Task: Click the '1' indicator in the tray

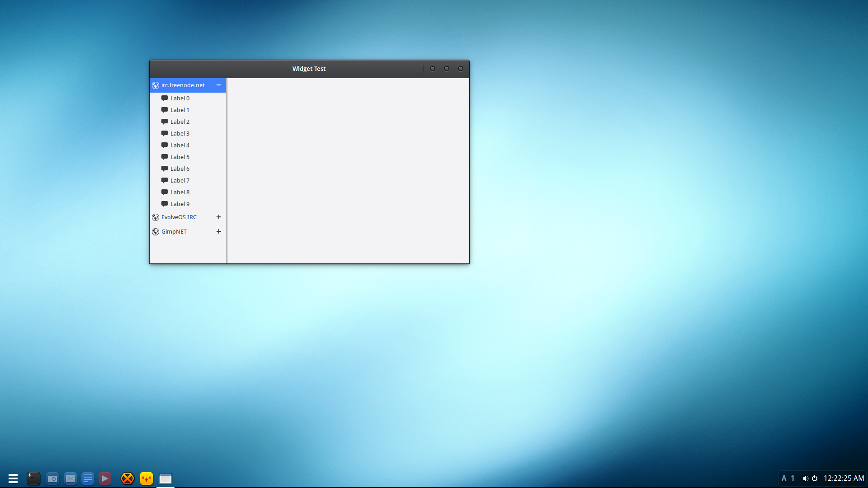Action: tap(793, 479)
